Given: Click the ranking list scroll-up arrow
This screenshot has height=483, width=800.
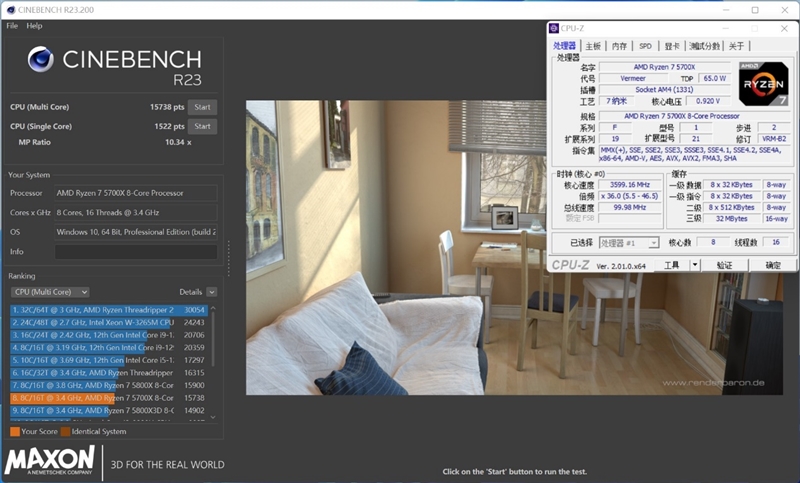Looking at the screenshot, I should (x=213, y=308).
